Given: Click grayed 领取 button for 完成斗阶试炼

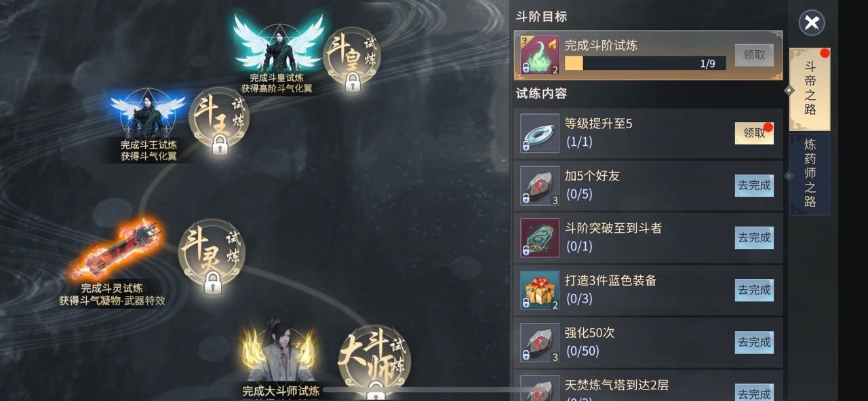Looking at the screenshot, I should pyautogui.click(x=754, y=55).
